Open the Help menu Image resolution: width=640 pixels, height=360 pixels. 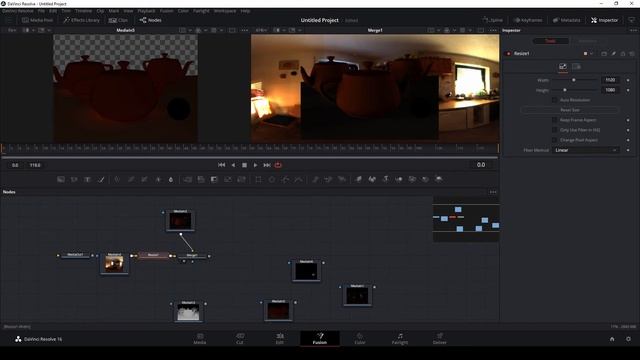[245, 11]
